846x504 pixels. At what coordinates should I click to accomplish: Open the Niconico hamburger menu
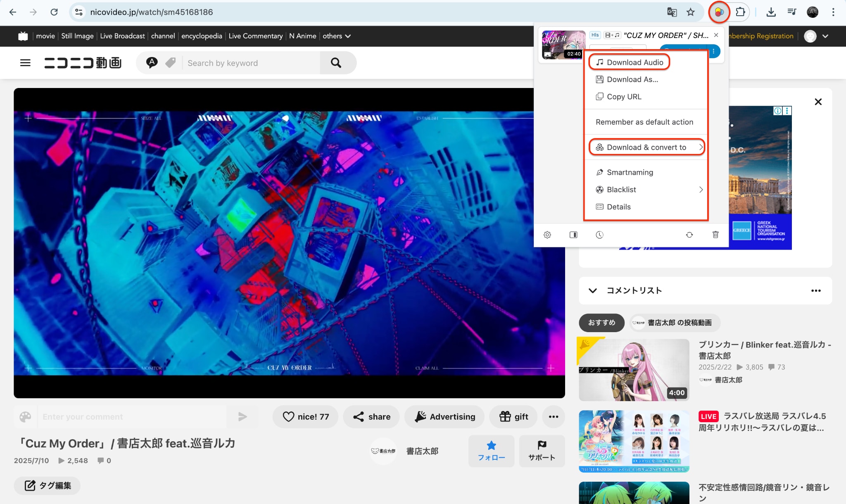[25, 62]
